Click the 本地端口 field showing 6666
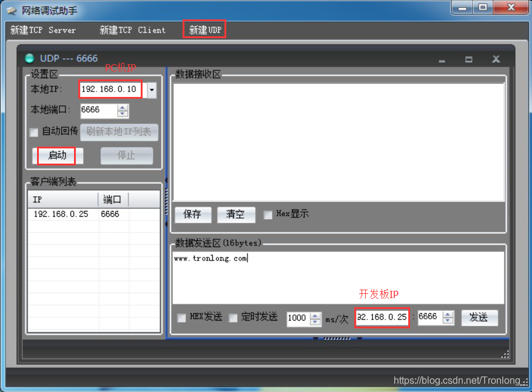 [99, 110]
